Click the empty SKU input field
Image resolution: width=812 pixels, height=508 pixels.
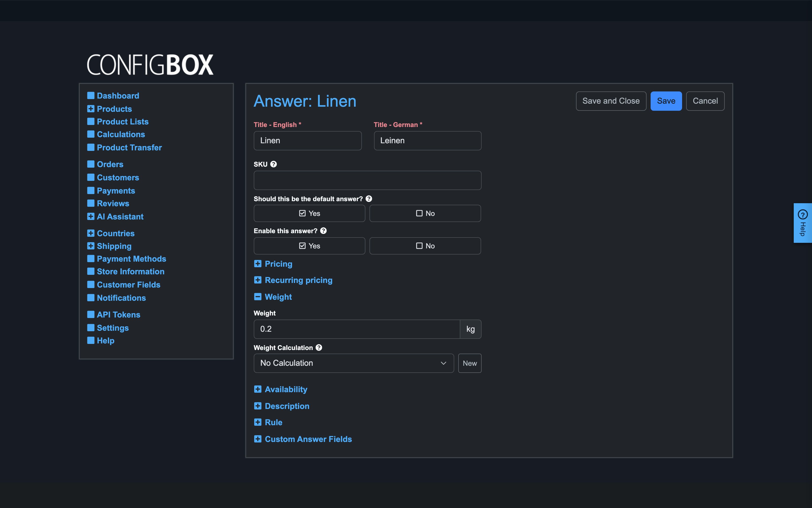(367, 180)
